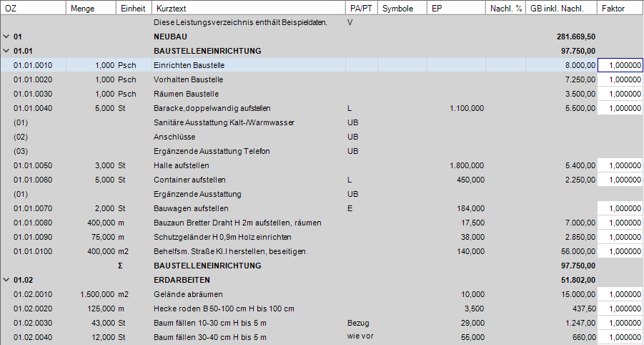Click EP value 184,000 of Bauwagen
644x345 pixels.
[470, 208]
